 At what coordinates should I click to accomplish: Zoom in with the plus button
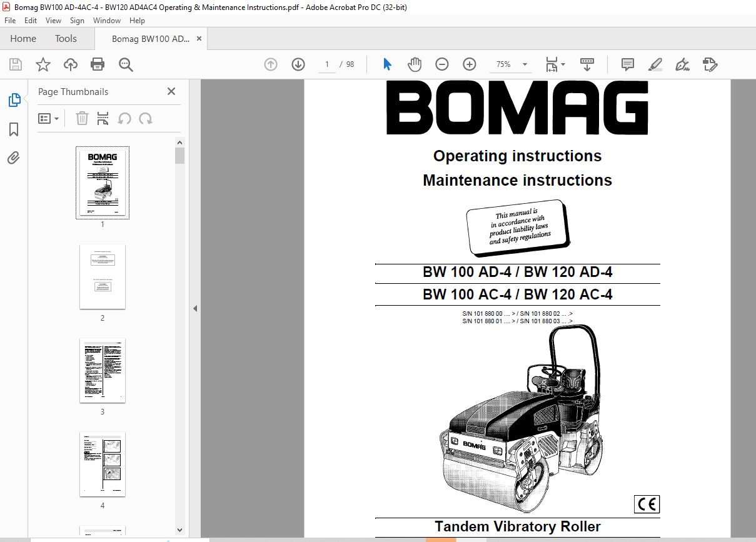click(470, 64)
